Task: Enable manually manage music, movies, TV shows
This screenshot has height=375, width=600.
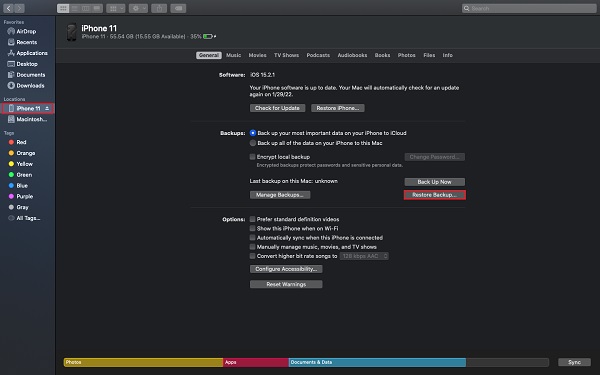Action: (x=252, y=247)
